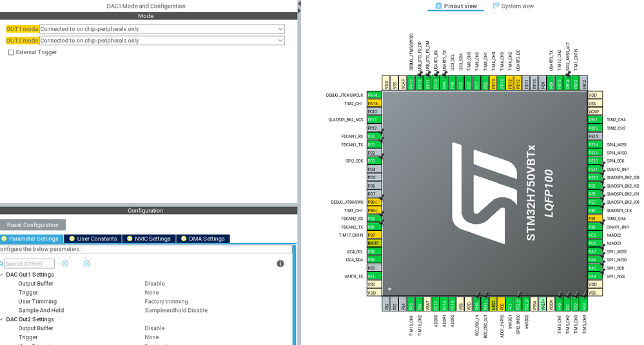Select unassigned pin PE15

coord(595,136)
